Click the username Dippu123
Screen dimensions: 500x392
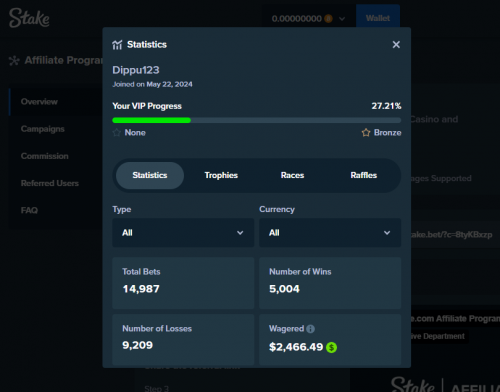pyautogui.click(x=136, y=70)
